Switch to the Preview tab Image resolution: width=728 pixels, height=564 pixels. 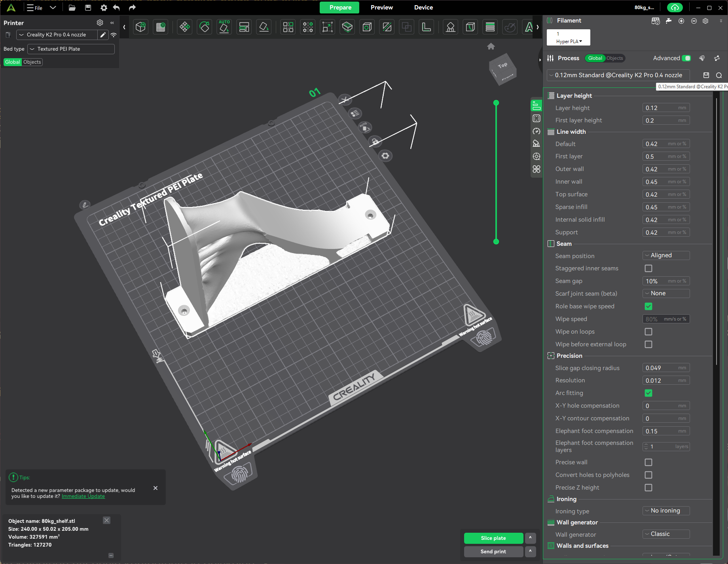coord(381,8)
